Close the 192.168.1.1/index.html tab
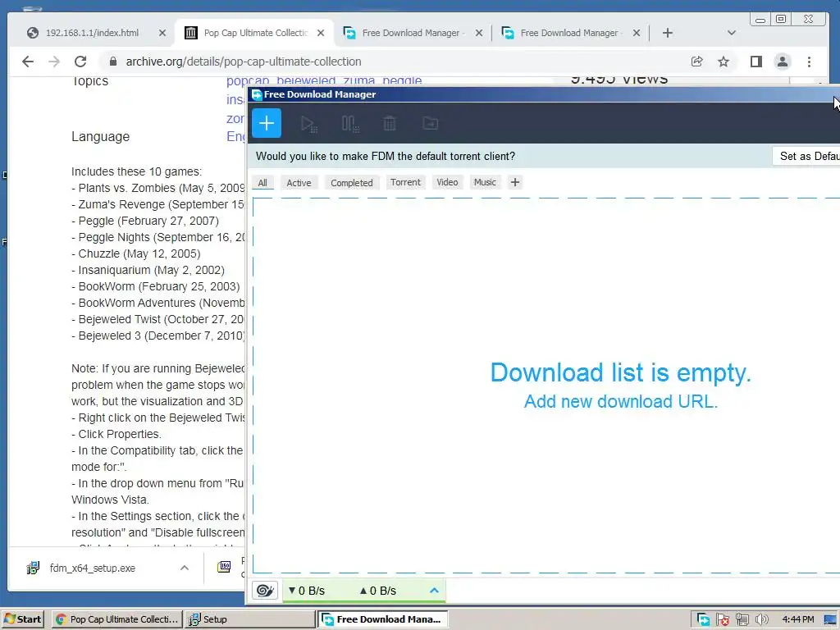 162,33
